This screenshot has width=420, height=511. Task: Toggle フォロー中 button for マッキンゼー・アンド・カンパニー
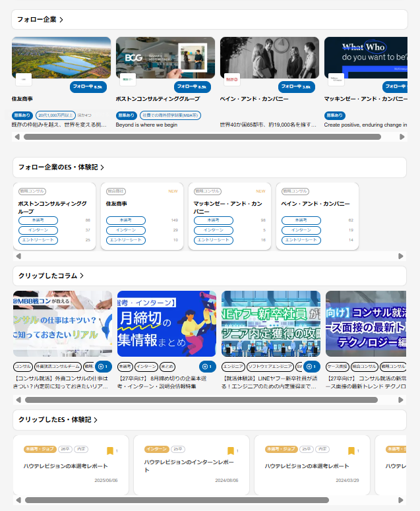395,86
